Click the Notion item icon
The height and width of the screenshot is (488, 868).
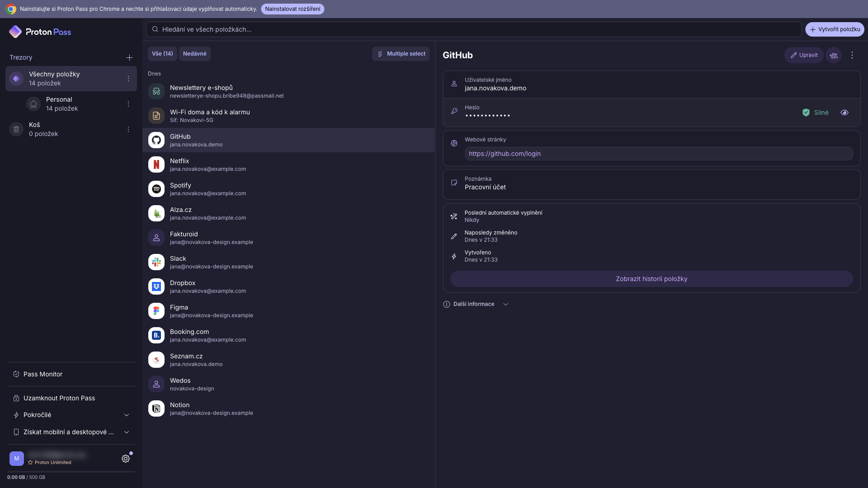[x=156, y=408]
